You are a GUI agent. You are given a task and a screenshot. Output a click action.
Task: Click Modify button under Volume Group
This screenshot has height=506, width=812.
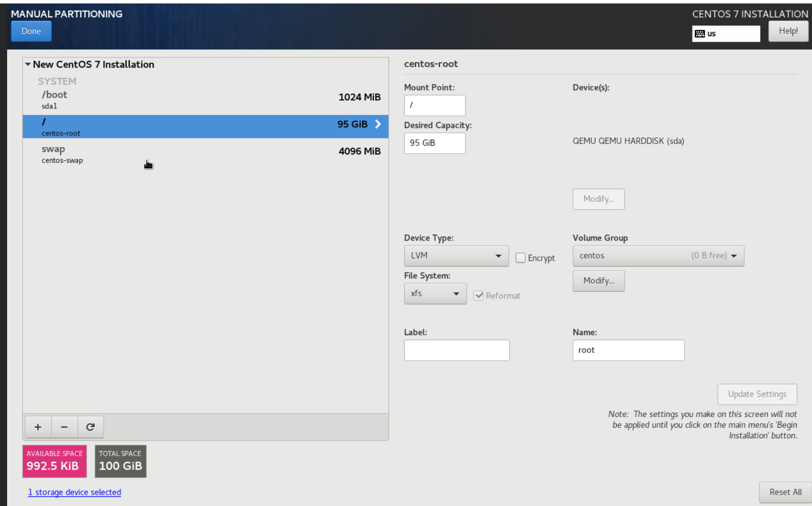[x=598, y=281]
